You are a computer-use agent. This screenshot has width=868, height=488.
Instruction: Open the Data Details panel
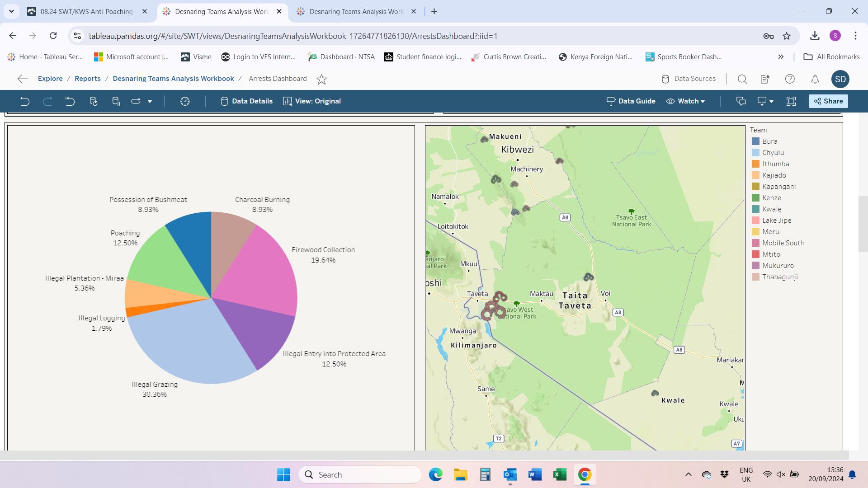coord(246,101)
